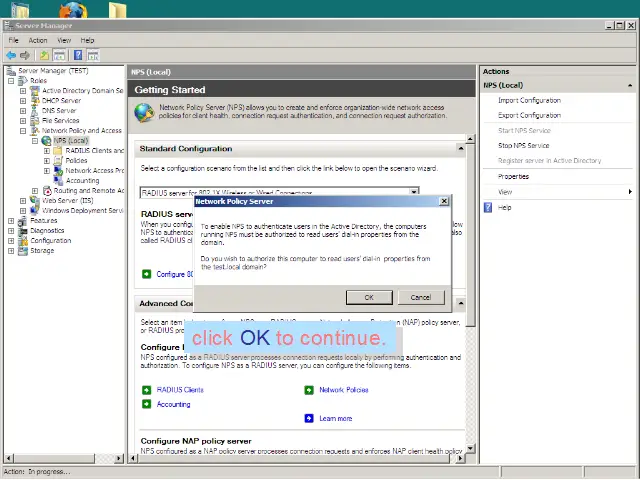Click the green arrow beside Accounting link
This screenshot has width=640, height=480.
[x=147, y=404]
